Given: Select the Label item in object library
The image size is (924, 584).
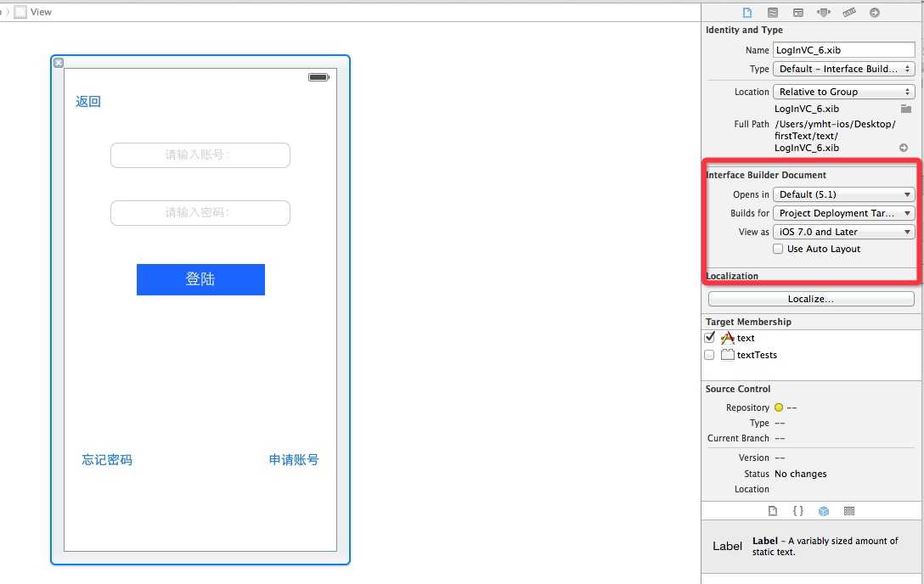Looking at the screenshot, I should click(x=812, y=547).
